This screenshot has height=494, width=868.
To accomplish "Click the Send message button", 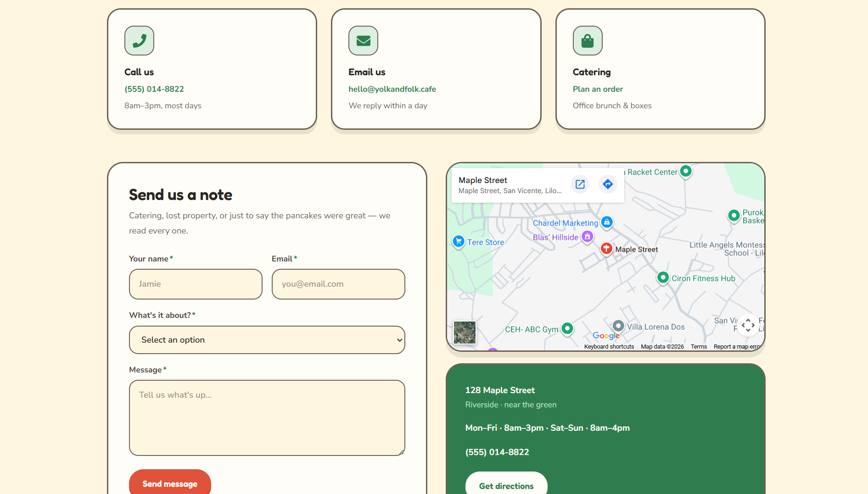I will coord(170,483).
